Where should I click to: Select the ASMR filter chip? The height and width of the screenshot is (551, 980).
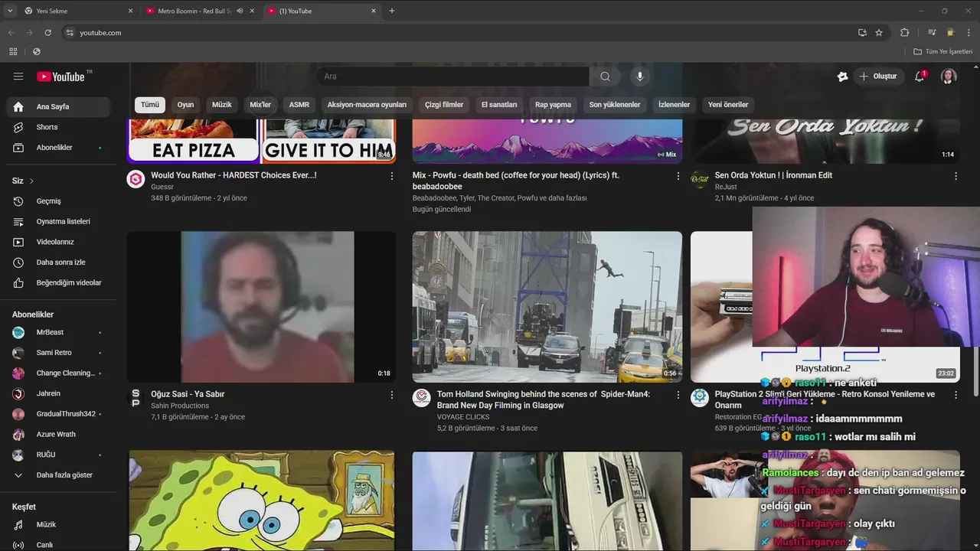tap(299, 105)
